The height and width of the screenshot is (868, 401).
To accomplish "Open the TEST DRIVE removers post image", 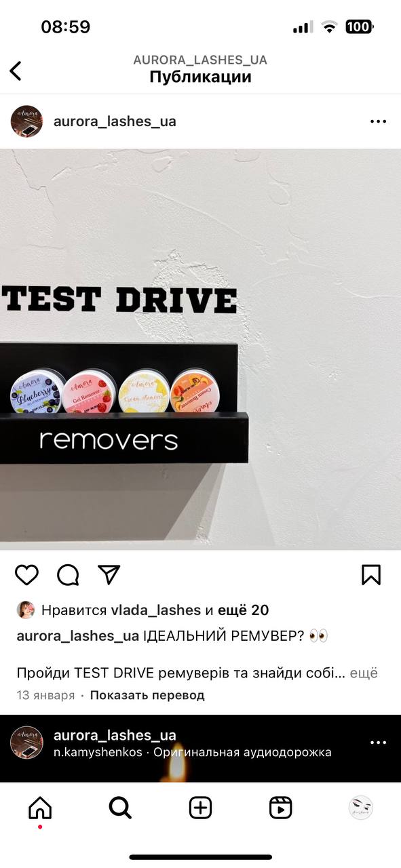I will 200,349.
